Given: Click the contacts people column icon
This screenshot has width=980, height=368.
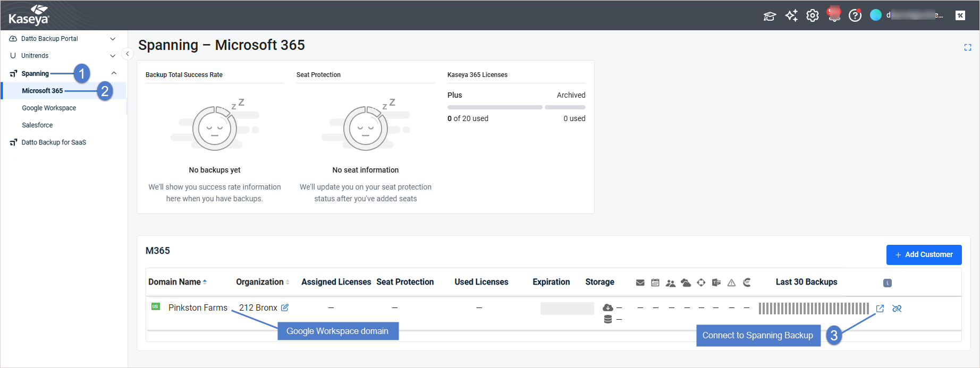Looking at the screenshot, I should [671, 283].
